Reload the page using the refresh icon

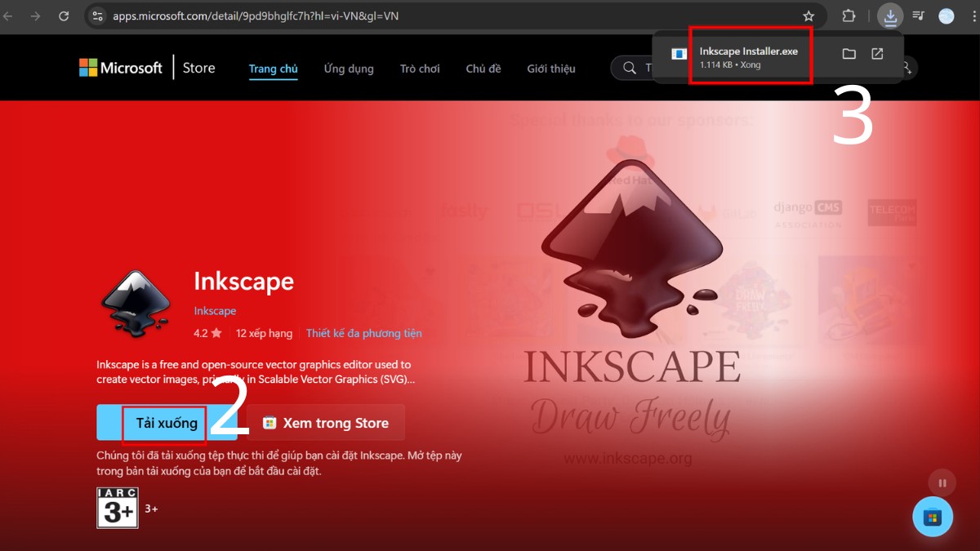[x=64, y=16]
